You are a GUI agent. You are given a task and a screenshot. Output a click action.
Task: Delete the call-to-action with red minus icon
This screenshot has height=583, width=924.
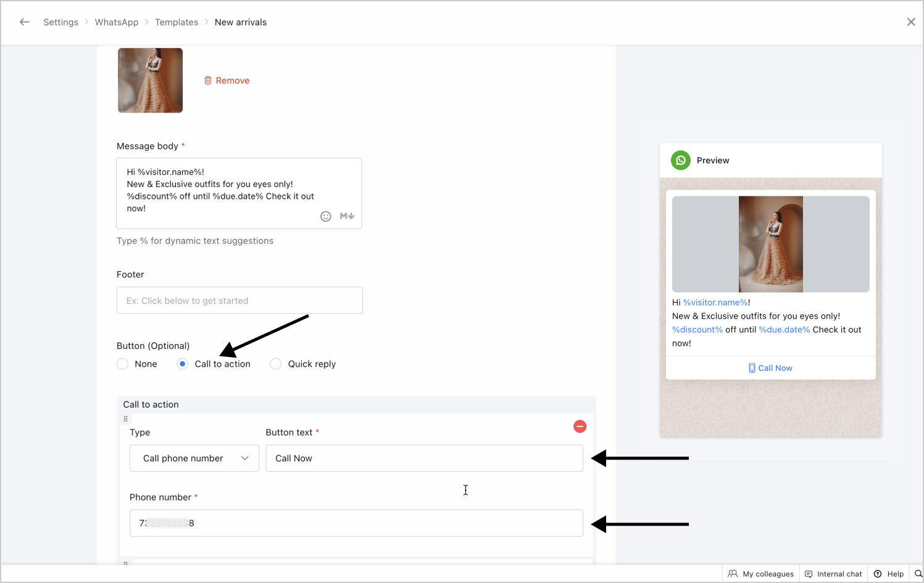[x=580, y=426]
